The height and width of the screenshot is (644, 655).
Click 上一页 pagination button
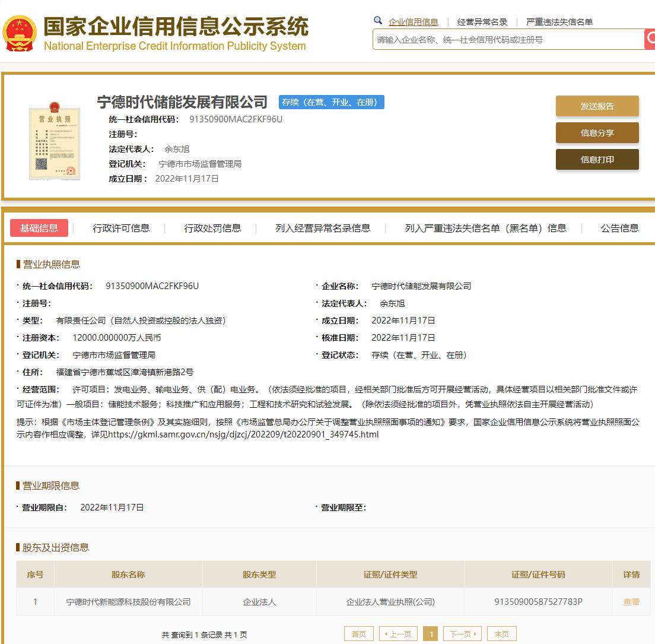point(398,634)
